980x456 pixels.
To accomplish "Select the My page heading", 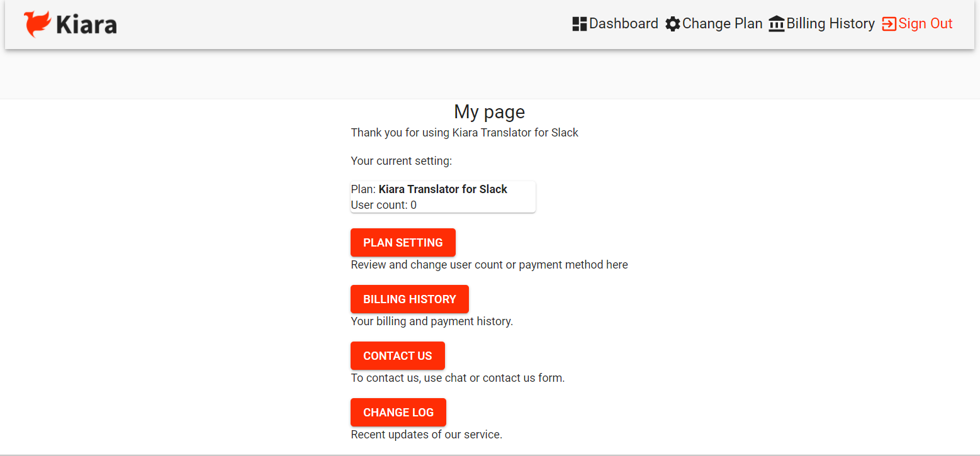I will click(490, 112).
